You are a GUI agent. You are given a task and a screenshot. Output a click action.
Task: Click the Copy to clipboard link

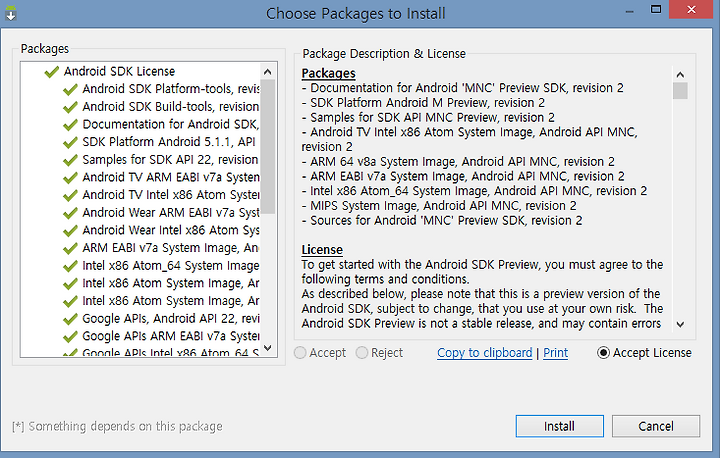tap(484, 353)
